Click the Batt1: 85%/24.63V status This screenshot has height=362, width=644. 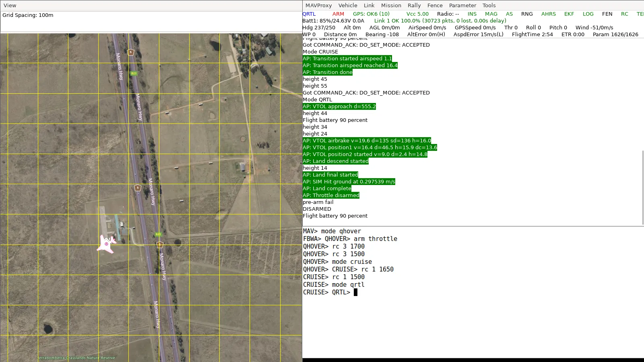(x=333, y=21)
